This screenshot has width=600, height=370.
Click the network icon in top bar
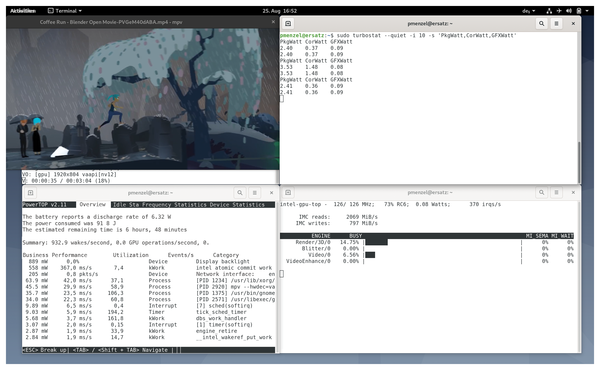pos(549,11)
